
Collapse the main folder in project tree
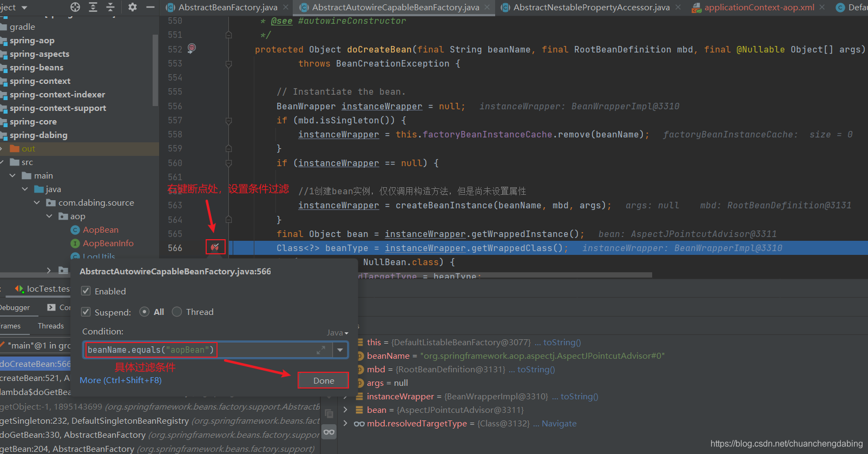[x=12, y=176]
